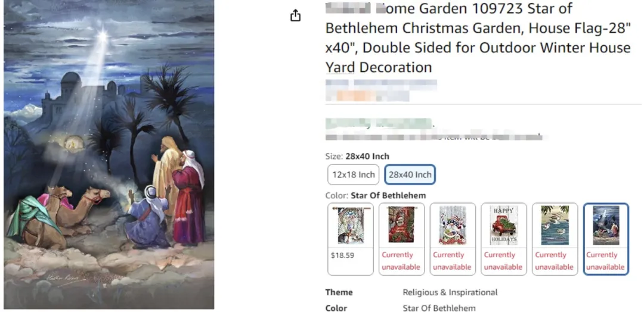Viewport: 644px width, 312px height.
Task: Choose the Santa Claus flag swatch
Action: 401,239
